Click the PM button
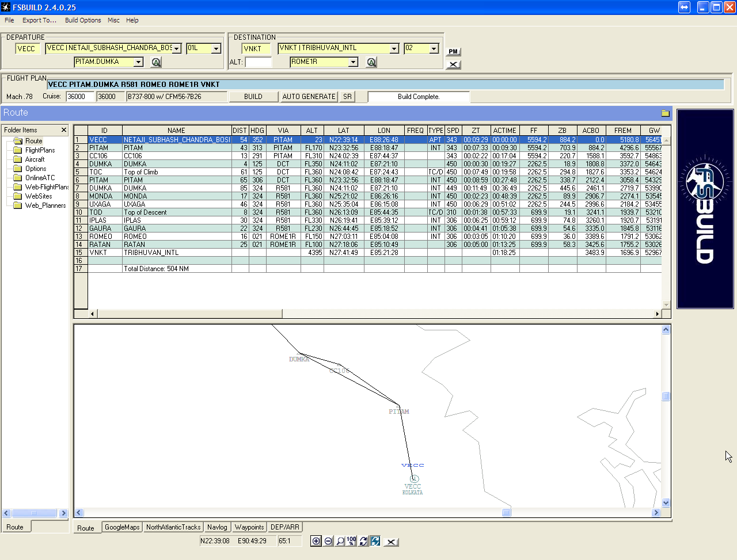The width and height of the screenshot is (737, 560). pyautogui.click(x=453, y=52)
